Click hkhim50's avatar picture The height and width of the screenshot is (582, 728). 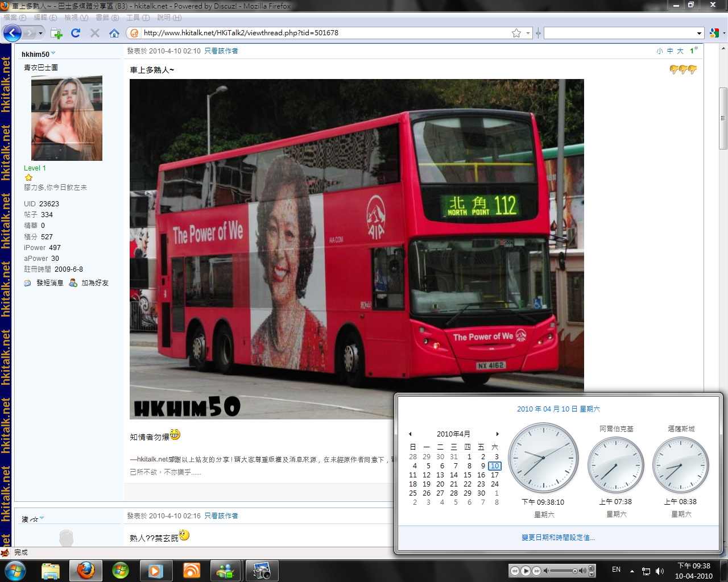point(67,118)
